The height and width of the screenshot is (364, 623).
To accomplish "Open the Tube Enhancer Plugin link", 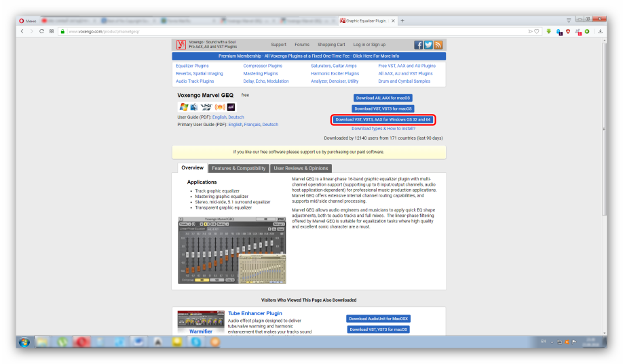I will (255, 313).
